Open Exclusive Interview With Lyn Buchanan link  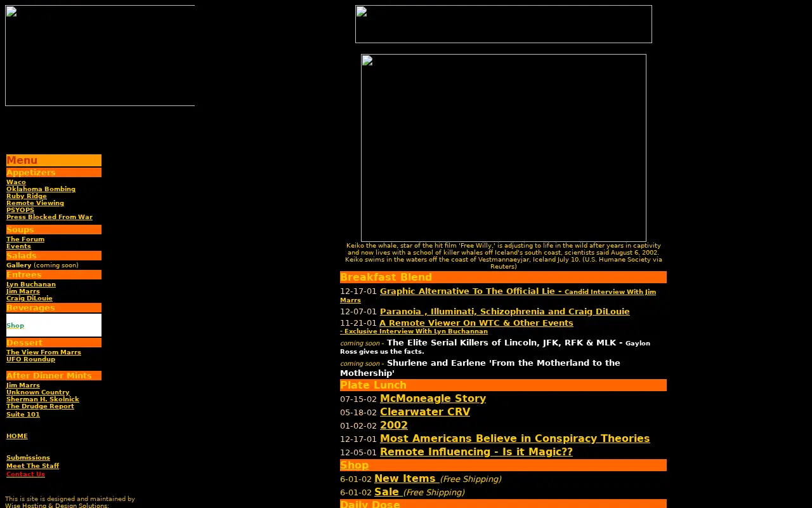[414, 331]
